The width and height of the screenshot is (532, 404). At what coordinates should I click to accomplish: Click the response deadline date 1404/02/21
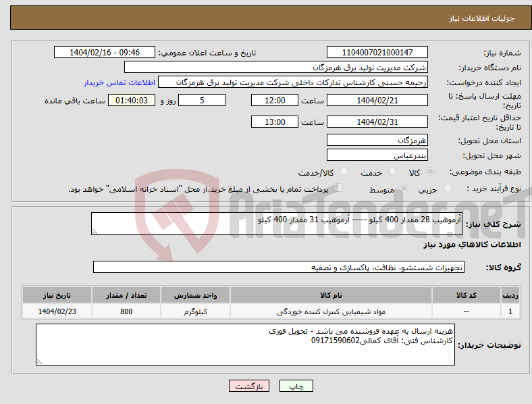click(377, 100)
